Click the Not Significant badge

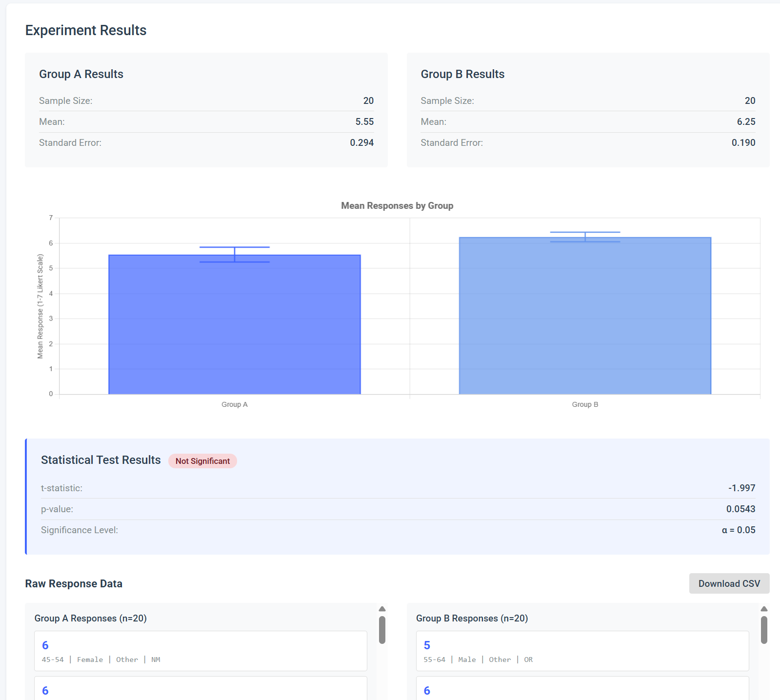click(202, 461)
